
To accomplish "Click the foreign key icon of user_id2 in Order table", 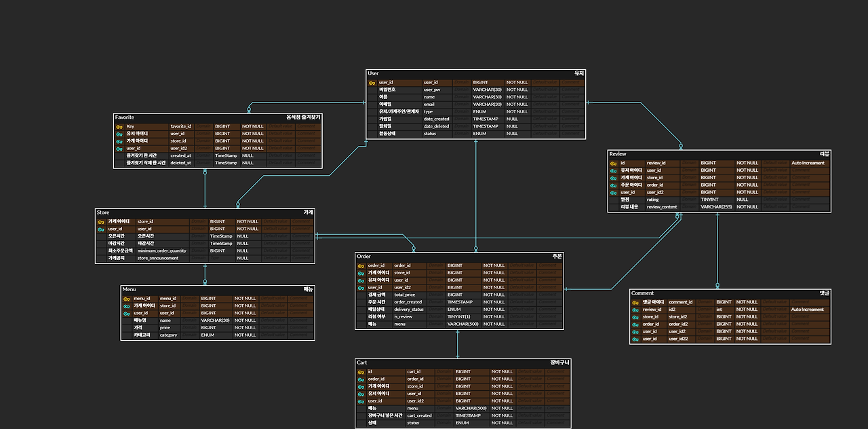I will (x=361, y=288).
